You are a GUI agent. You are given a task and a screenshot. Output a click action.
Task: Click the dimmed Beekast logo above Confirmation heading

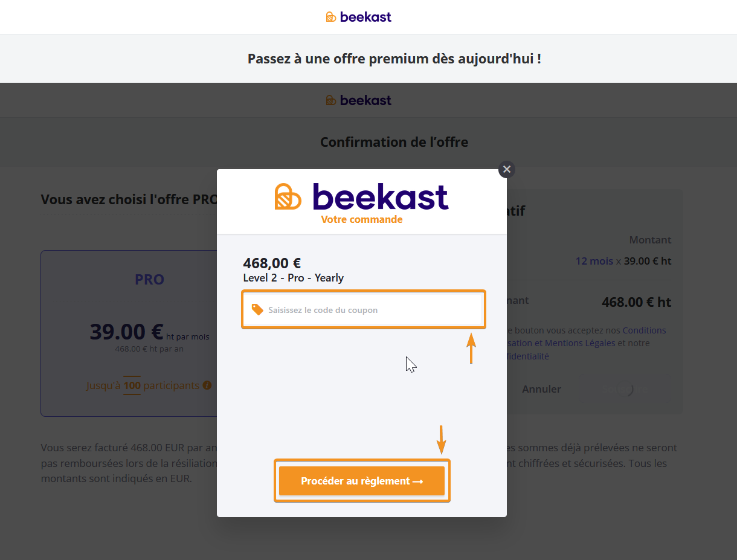point(359,100)
